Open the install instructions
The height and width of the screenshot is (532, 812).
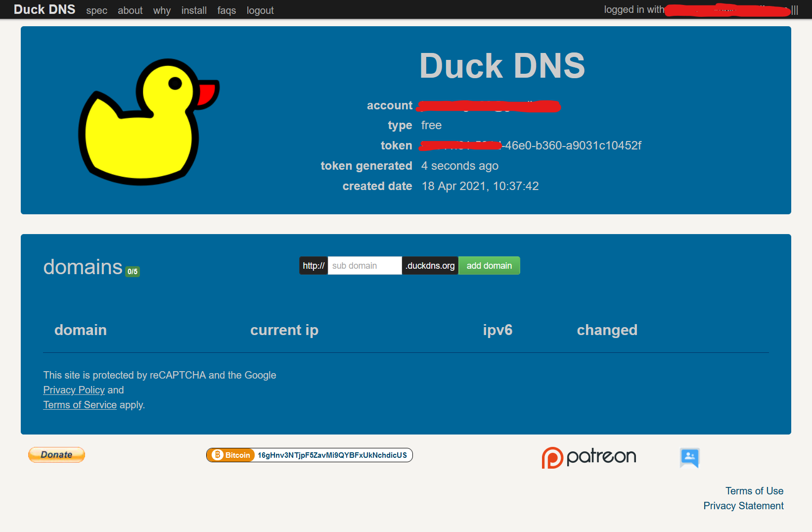tap(194, 10)
